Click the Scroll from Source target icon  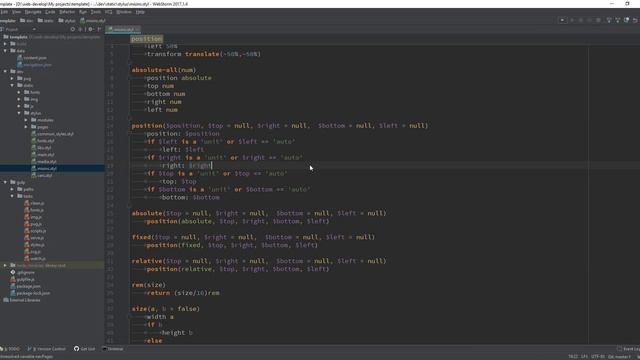[x=73, y=29]
